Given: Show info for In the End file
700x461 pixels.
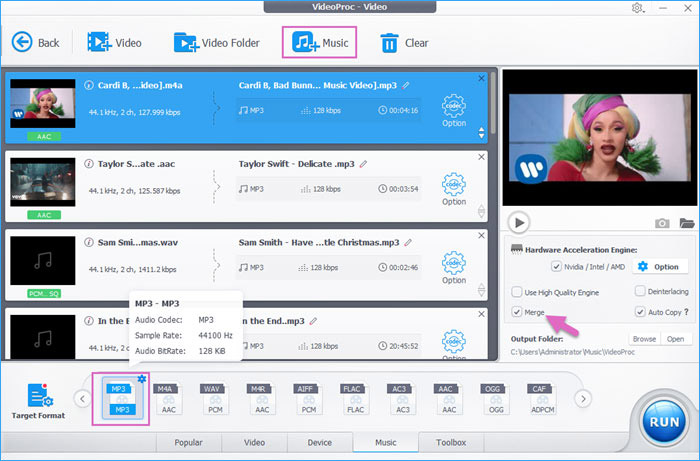Looking at the screenshot, I should coord(89,320).
